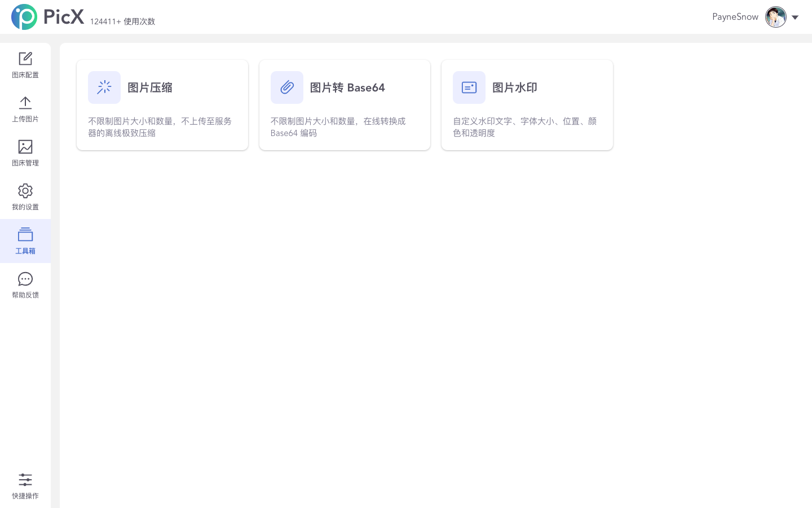The height and width of the screenshot is (508, 812).
Task: Select the 图床配置 sidebar icon
Action: click(x=25, y=64)
